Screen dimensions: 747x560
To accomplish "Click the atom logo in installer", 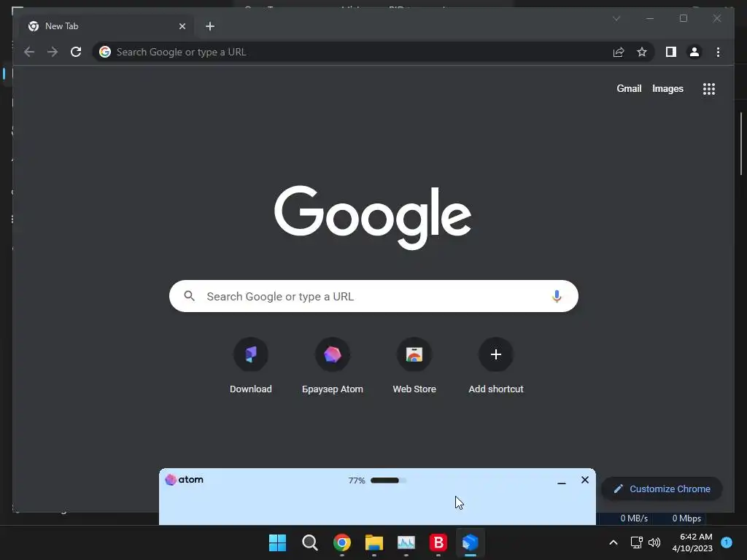I will pos(185,480).
